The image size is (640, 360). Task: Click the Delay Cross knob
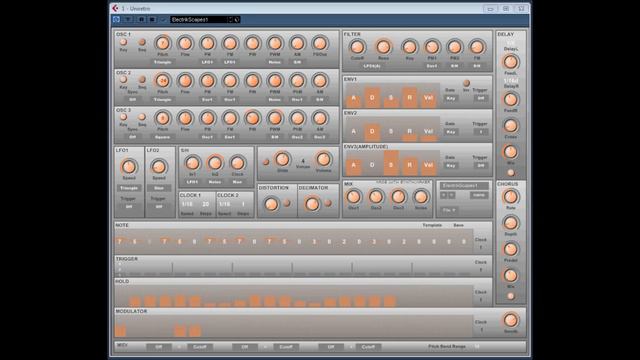point(510,126)
